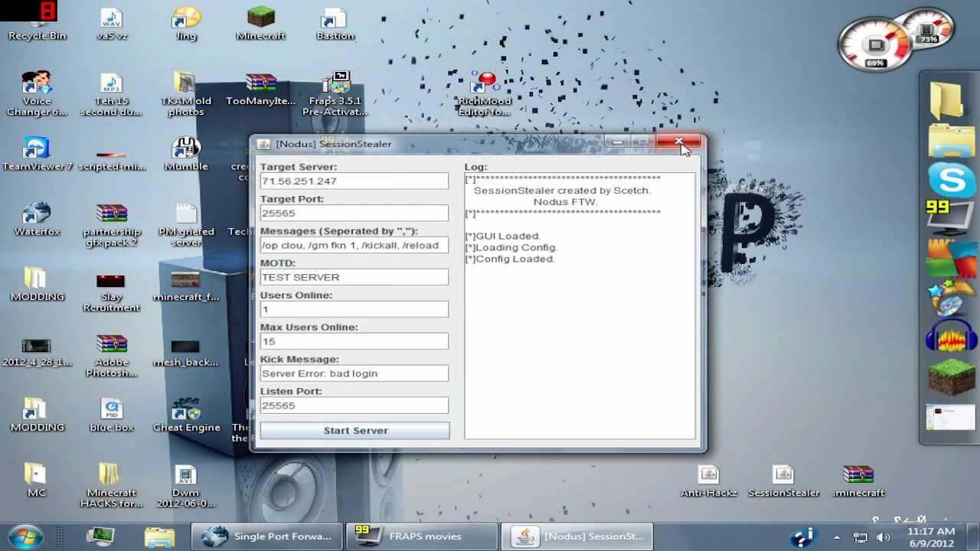This screenshot has height=551, width=980.
Task: Open the Minecraft grass block dock icon
Action: coord(952,377)
